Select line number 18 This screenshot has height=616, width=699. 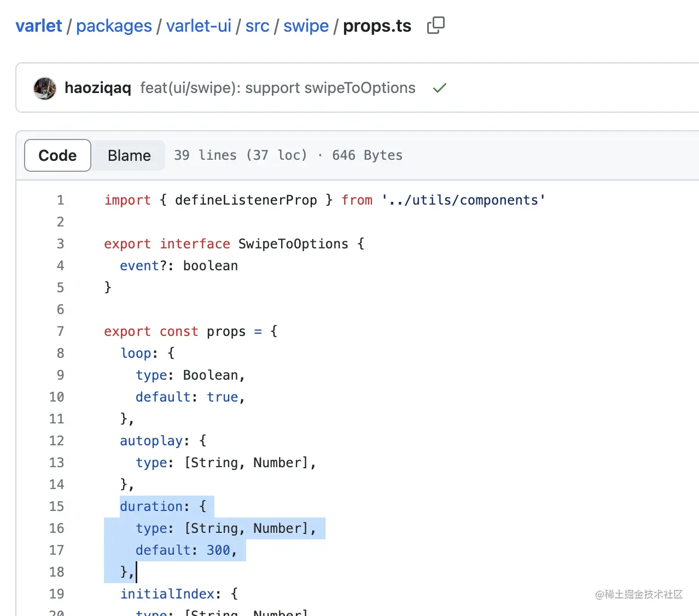pyautogui.click(x=56, y=572)
